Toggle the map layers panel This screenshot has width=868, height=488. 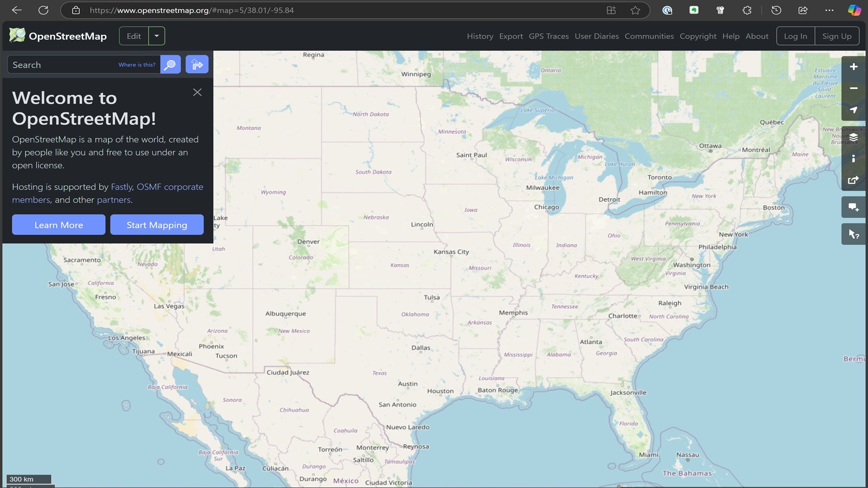tap(854, 137)
